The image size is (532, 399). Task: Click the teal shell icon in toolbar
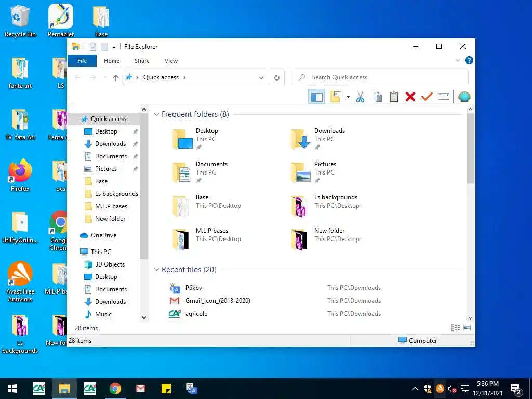coord(464,97)
